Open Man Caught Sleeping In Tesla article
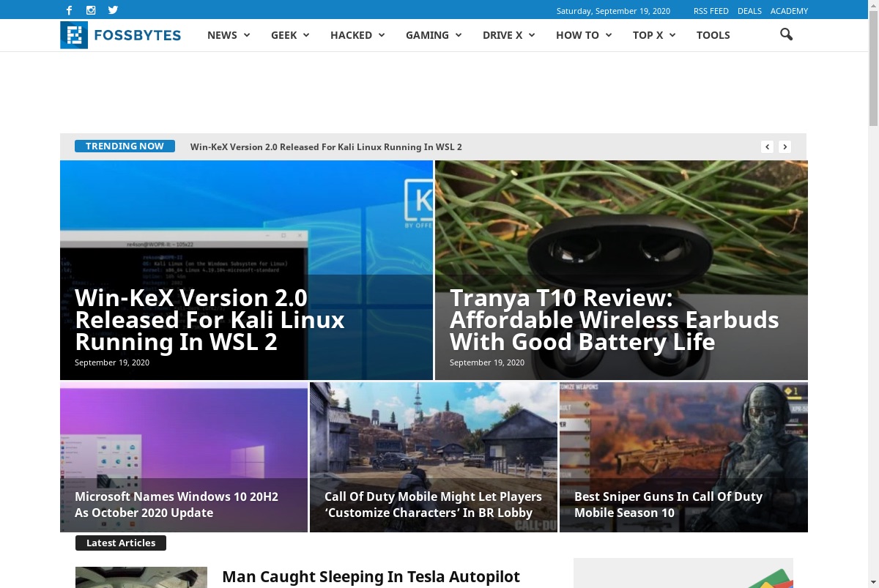The image size is (879, 588). pyautogui.click(x=371, y=577)
